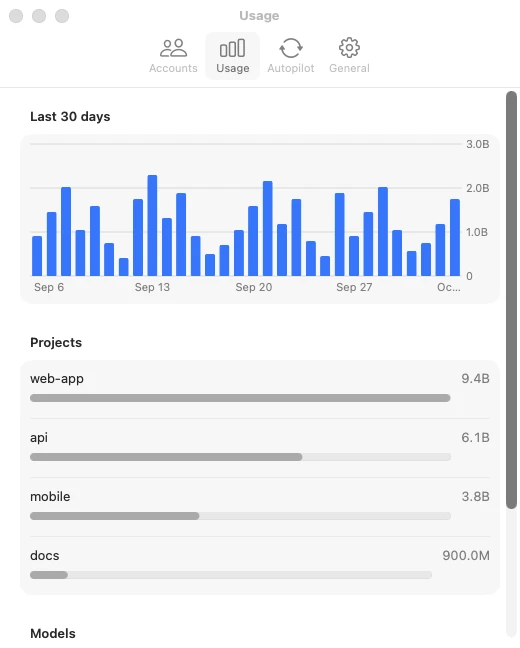Click the Sep 6 axis label

pos(49,287)
